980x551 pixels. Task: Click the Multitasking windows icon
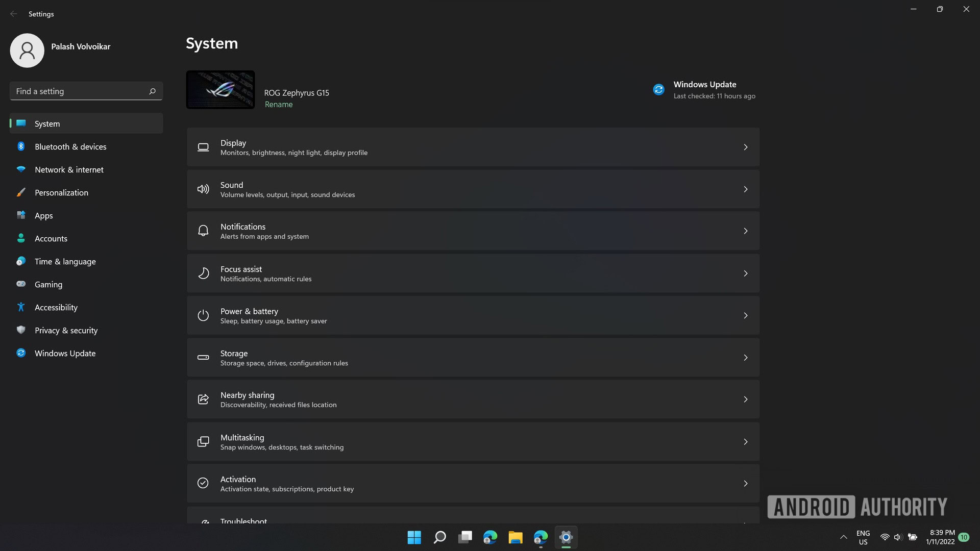click(x=203, y=442)
